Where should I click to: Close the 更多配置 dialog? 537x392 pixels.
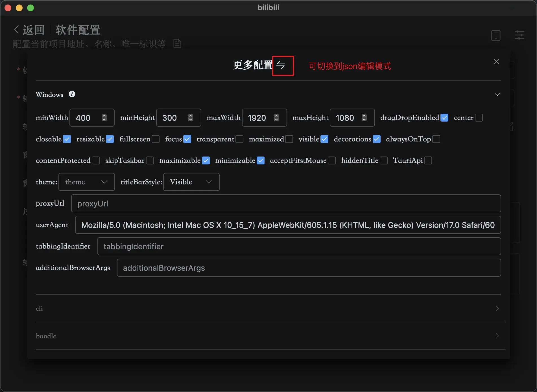[496, 62]
